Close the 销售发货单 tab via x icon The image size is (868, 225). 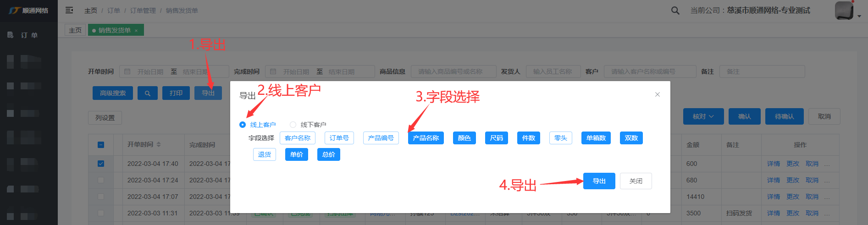tap(136, 31)
